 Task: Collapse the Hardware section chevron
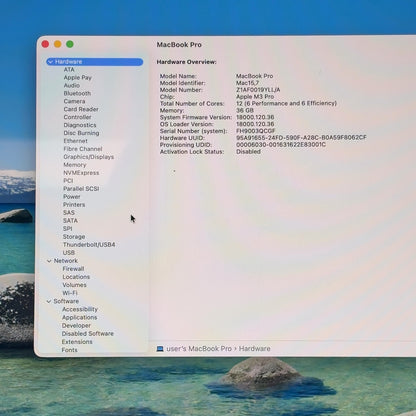51,62
